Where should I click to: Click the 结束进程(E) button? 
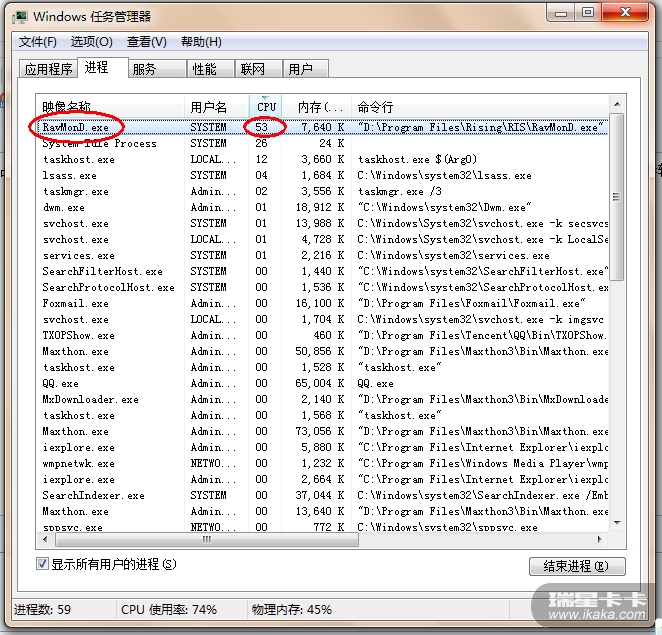coord(577,566)
